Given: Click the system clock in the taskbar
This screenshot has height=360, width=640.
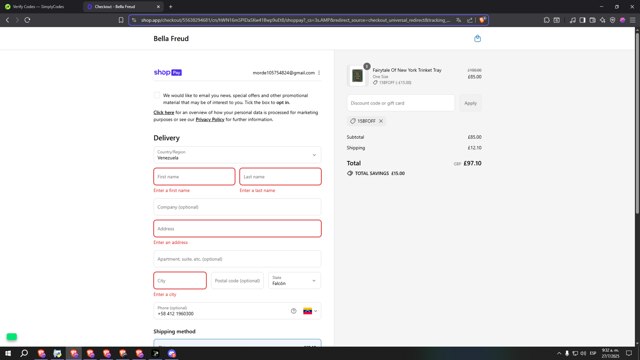Looking at the screenshot, I should 610,353.
